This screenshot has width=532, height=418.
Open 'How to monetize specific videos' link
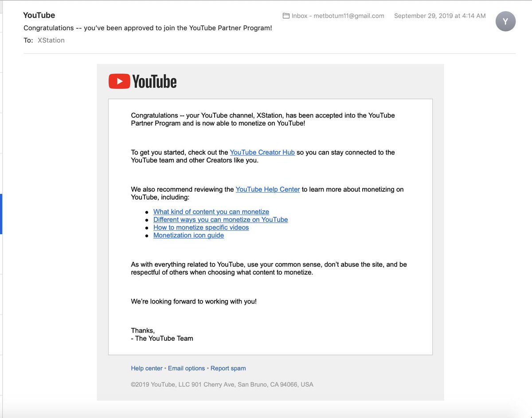click(x=201, y=227)
